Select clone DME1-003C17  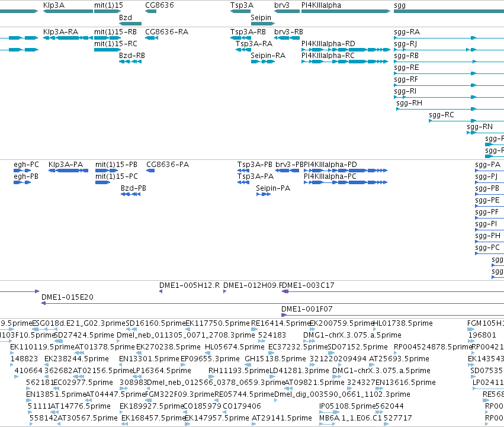[393, 291]
